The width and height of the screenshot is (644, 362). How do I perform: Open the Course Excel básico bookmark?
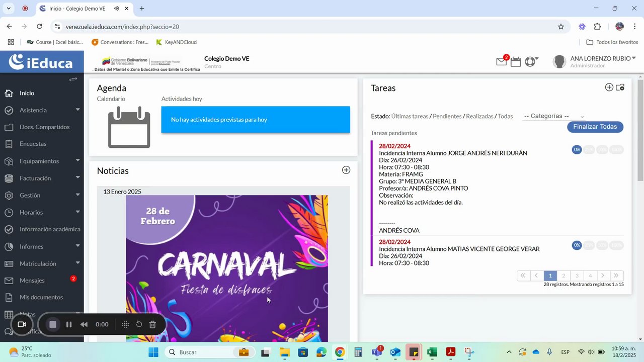click(55, 42)
